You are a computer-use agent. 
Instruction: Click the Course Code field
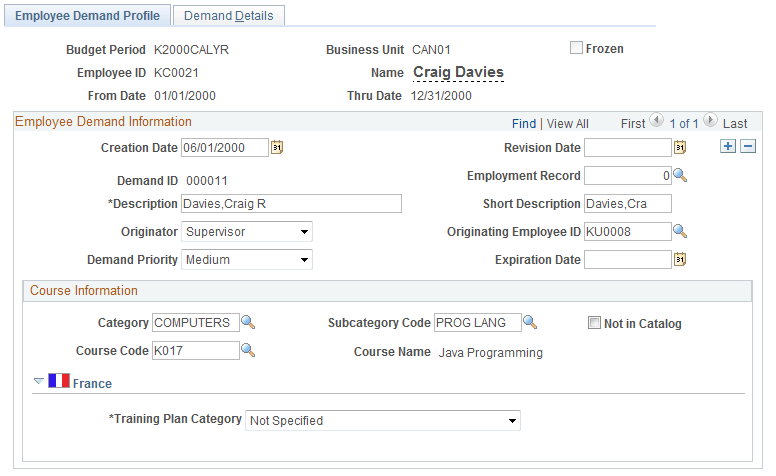(x=195, y=350)
